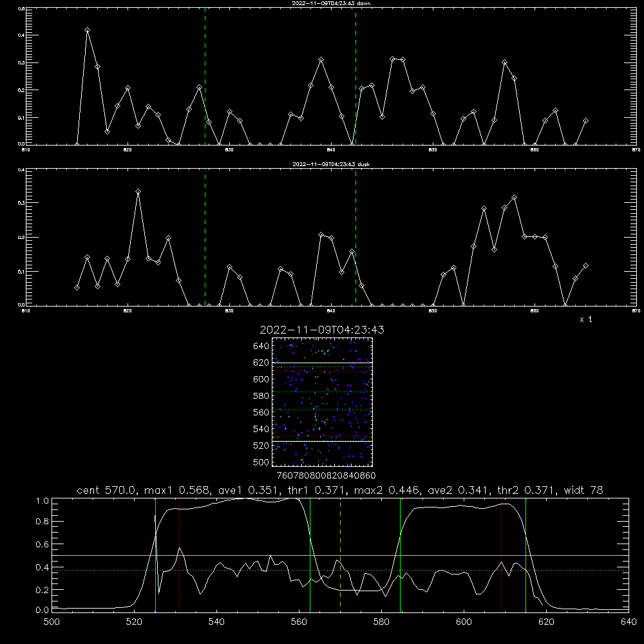The width and height of the screenshot is (644, 644).
Task: Click the horizontal blue dotted threshold line in the bottom plot
Action: [340, 570]
